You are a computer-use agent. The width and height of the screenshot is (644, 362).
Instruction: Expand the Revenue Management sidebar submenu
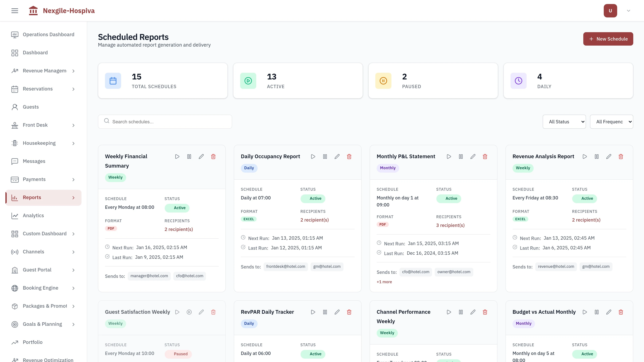coord(73,71)
